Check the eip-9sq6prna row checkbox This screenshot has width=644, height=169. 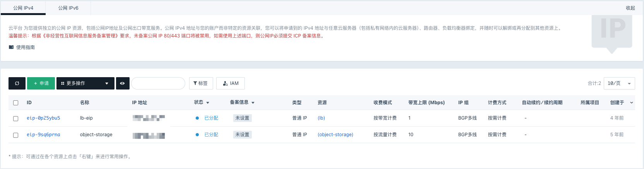16,135
